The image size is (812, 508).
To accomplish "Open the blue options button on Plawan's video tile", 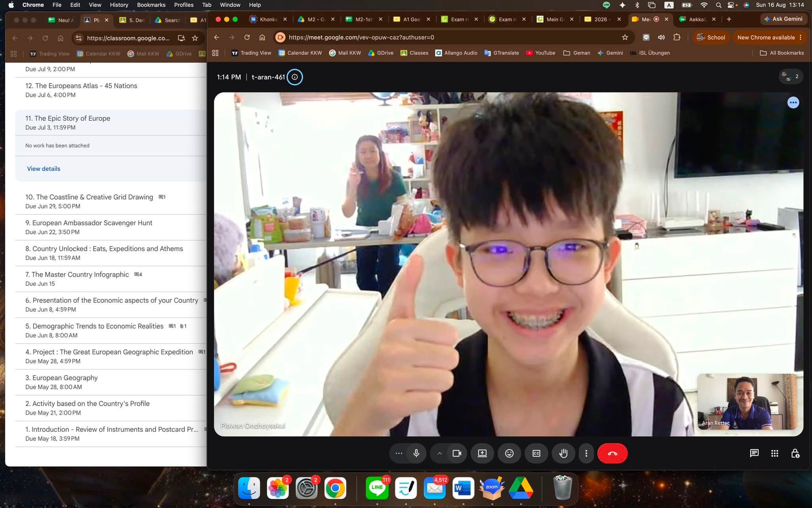I will 793,103.
